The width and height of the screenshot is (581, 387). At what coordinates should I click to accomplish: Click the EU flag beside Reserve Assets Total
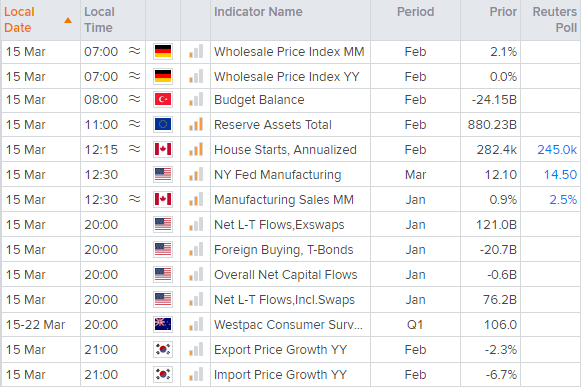[x=163, y=125]
